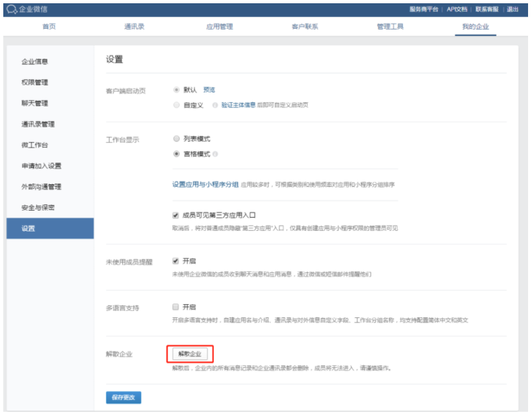Choose 宫格模式 radio button
This screenshot has height=419, width=532.
(176, 154)
